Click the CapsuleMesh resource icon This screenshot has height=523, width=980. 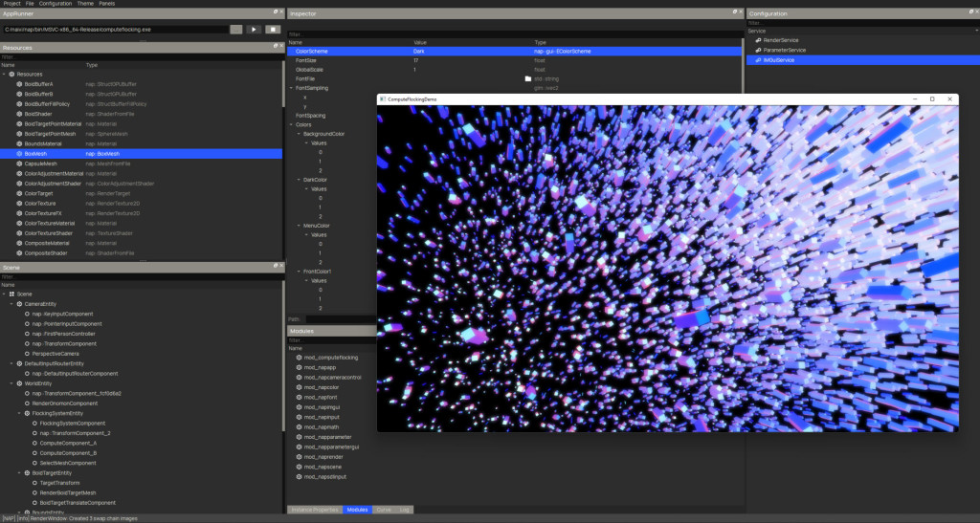(19, 163)
